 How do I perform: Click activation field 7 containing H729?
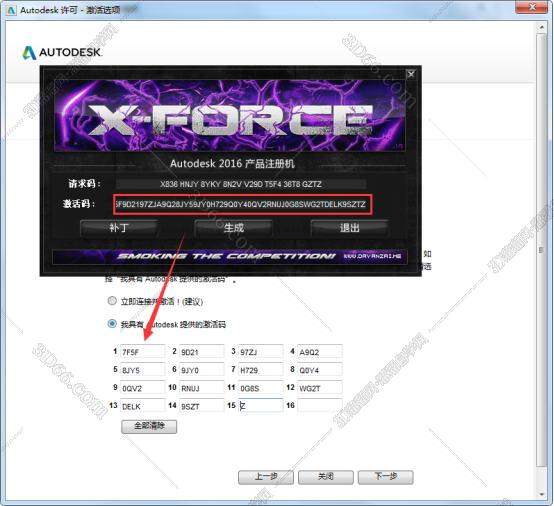click(261, 370)
